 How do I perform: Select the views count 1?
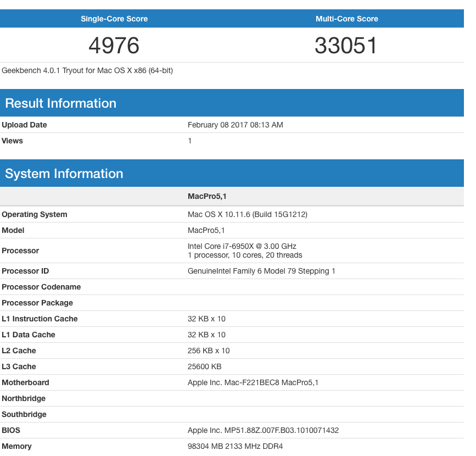click(190, 141)
